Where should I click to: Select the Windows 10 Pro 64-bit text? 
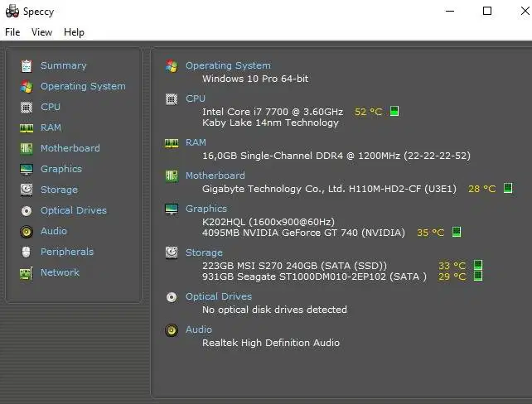(x=255, y=79)
